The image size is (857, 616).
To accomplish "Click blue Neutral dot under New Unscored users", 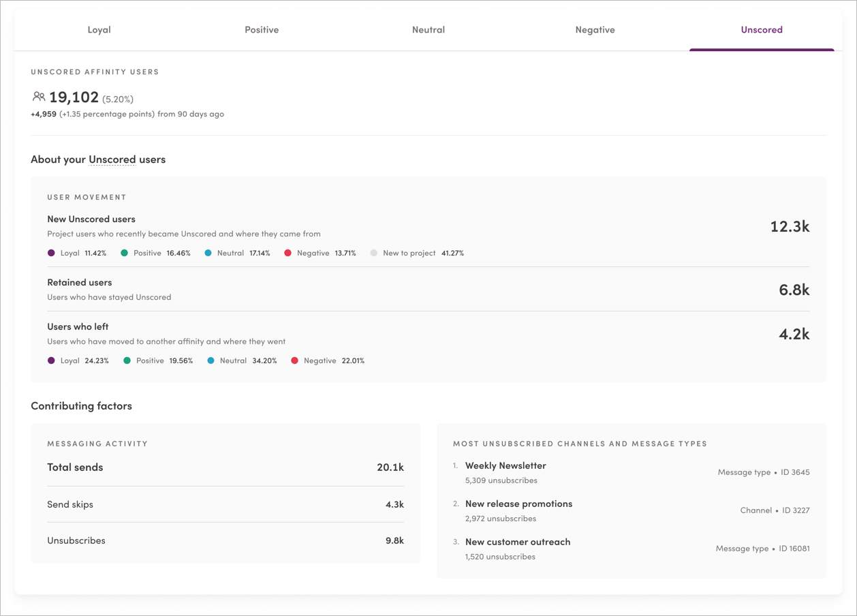I will 208,253.
